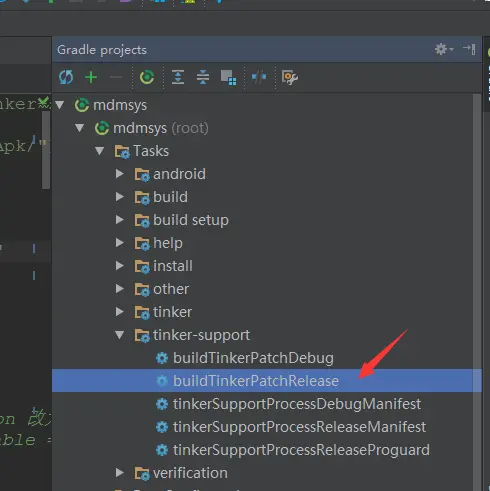
Task: Click gear icon beside buildTinkerPatchDebug
Action: pyautogui.click(x=162, y=358)
